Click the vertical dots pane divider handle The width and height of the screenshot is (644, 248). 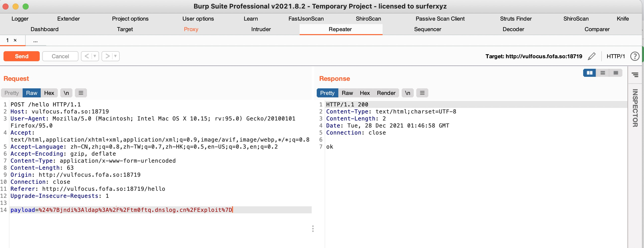(313, 229)
